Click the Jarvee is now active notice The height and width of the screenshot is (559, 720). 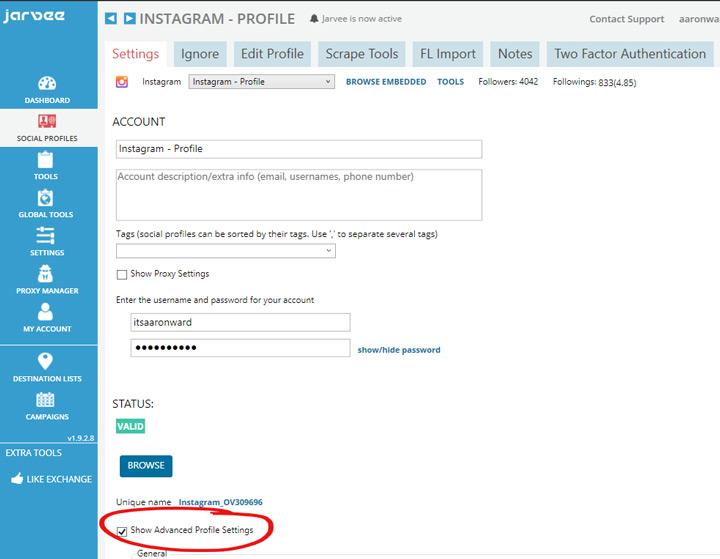pyautogui.click(x=361, y=19)
